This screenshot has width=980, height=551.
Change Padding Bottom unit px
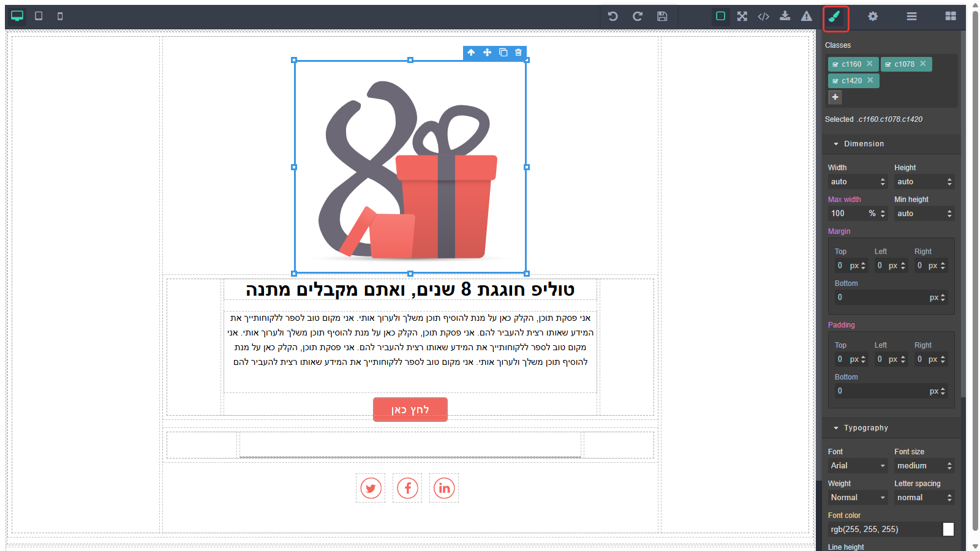[x=934, y=391]
